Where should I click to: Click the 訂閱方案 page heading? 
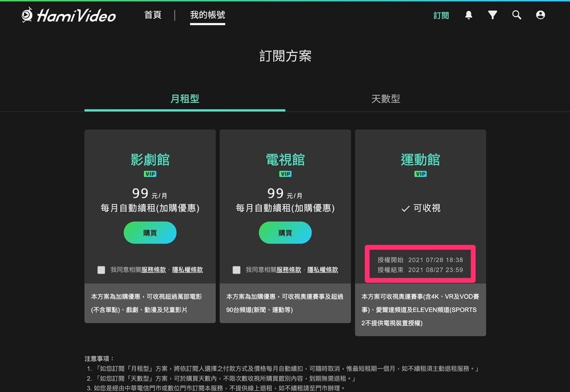(285, 56)
